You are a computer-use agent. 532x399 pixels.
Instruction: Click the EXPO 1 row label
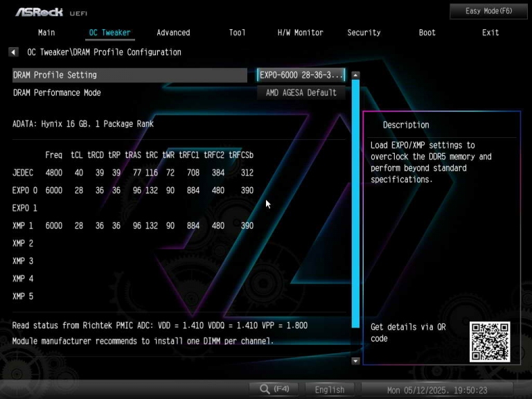click(x=24, y=208)
